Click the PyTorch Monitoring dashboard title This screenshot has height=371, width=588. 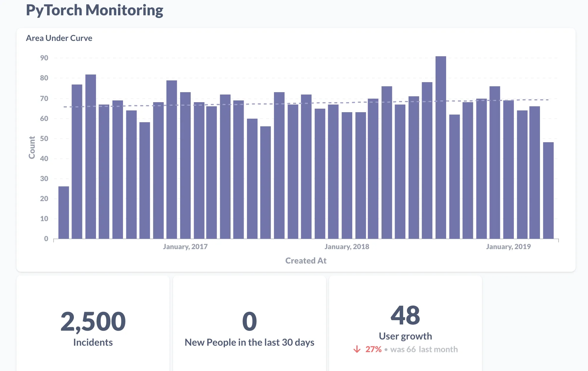click(x=94, y=10)
